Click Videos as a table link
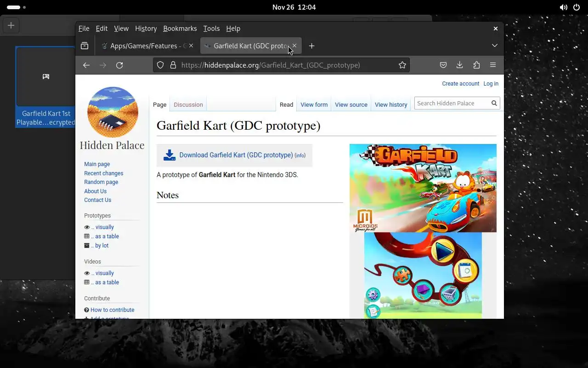This screenshot has height=368, width=588. (x=105, y=282)
